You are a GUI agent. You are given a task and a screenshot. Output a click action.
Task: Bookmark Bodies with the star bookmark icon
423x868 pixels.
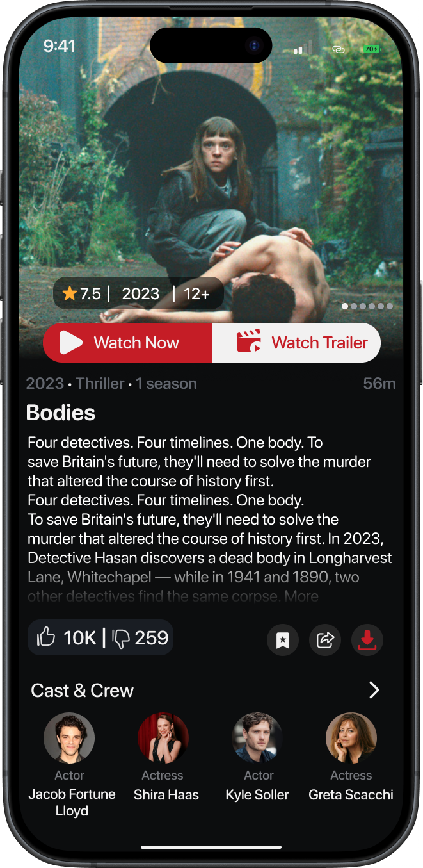283,640
